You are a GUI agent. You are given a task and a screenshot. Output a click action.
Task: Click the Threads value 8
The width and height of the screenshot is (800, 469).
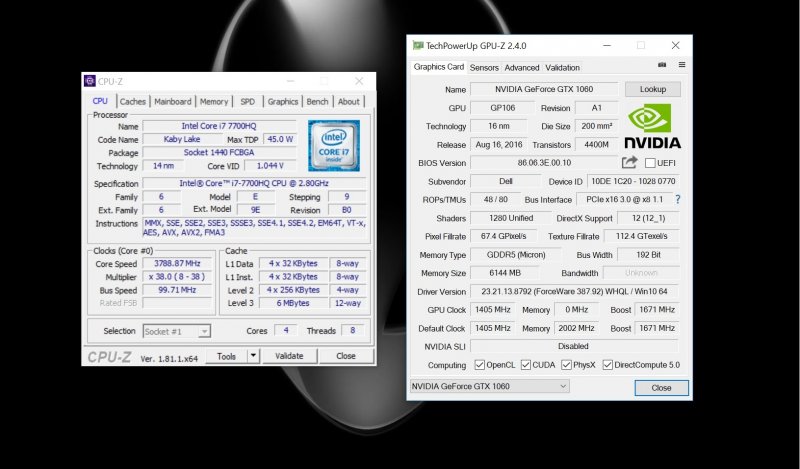[352, 330]
